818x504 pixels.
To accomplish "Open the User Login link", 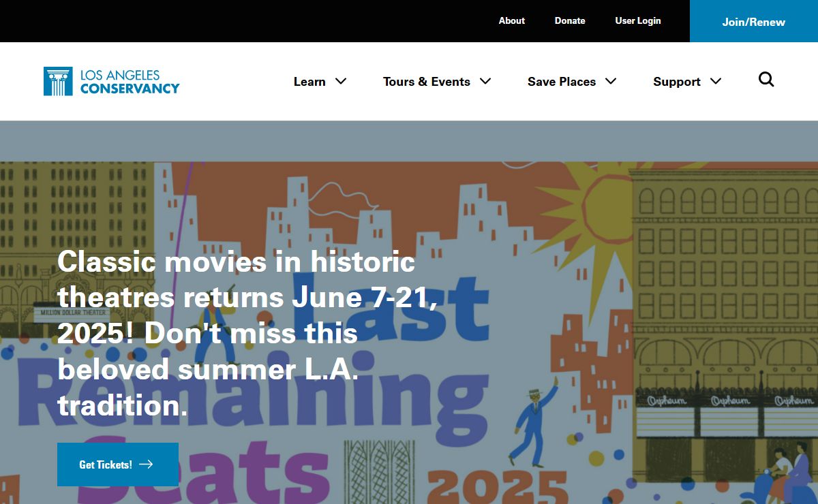I will (638, 20).
